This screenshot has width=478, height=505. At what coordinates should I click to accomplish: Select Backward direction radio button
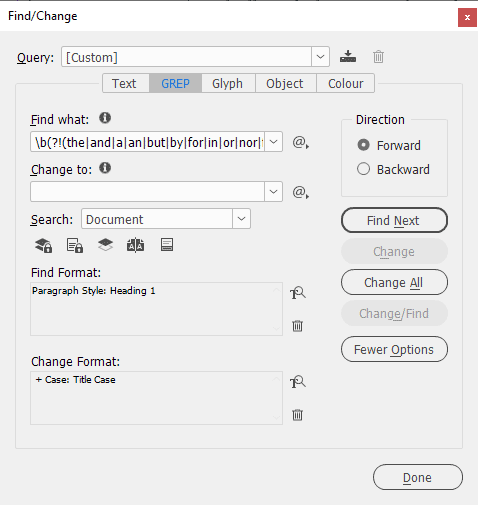pyautogui.click(x=363, y=169)
